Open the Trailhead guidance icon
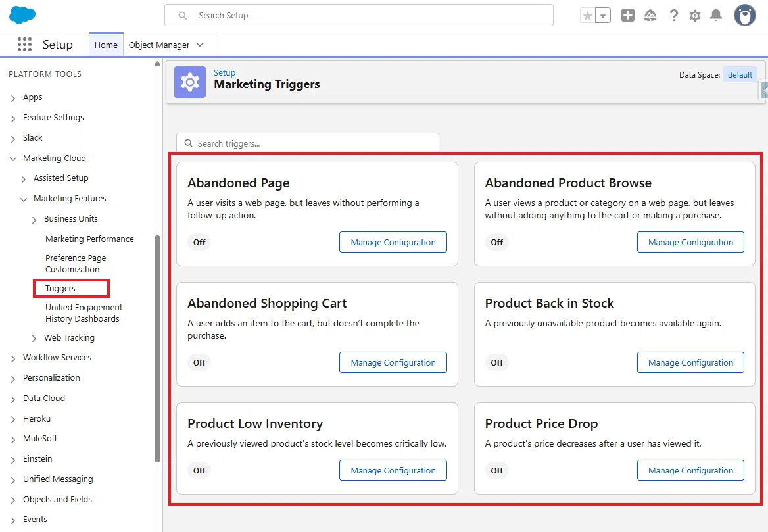The image size is (768, 532). click(x=650, y=16)
